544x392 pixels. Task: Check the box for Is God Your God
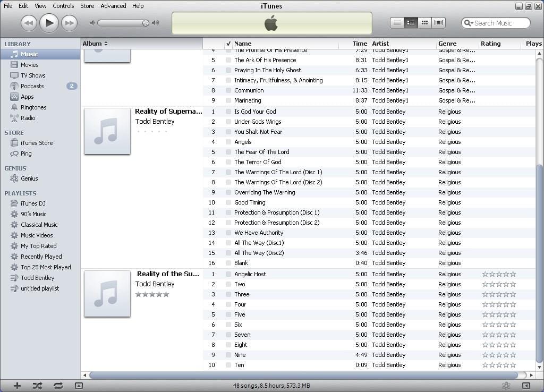(x=228, y=112)
